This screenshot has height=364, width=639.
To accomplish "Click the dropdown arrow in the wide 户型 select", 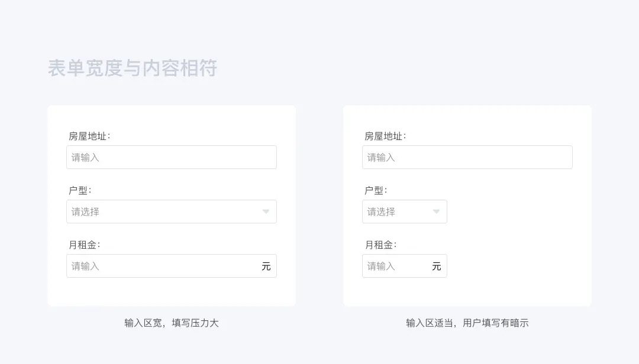I will pyautogui.click(x=266, y=212).
